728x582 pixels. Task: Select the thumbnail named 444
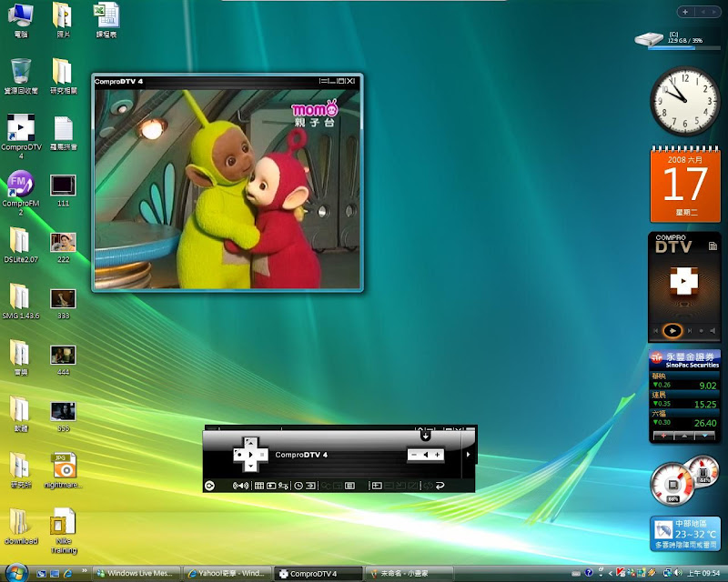(63, 360)
